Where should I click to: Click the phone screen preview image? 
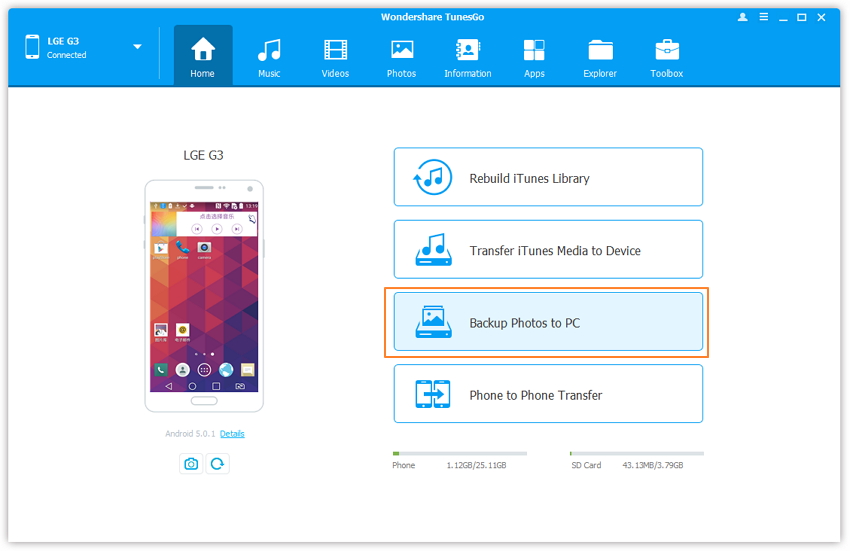click(x=204, y=296)
